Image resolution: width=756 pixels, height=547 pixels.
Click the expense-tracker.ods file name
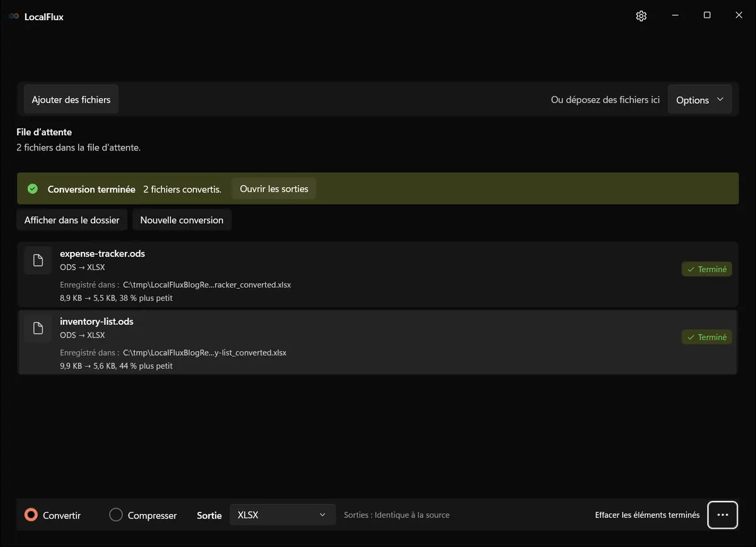103,254
